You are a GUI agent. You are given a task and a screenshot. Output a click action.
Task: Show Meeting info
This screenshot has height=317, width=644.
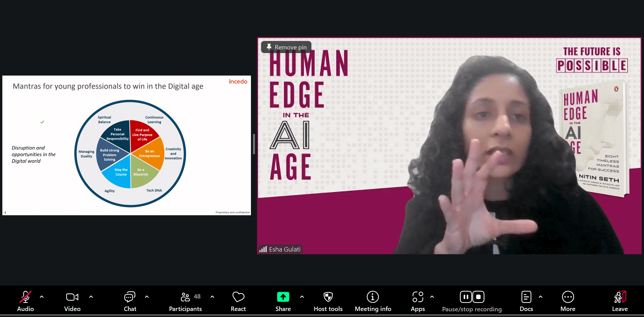point(373,298)
